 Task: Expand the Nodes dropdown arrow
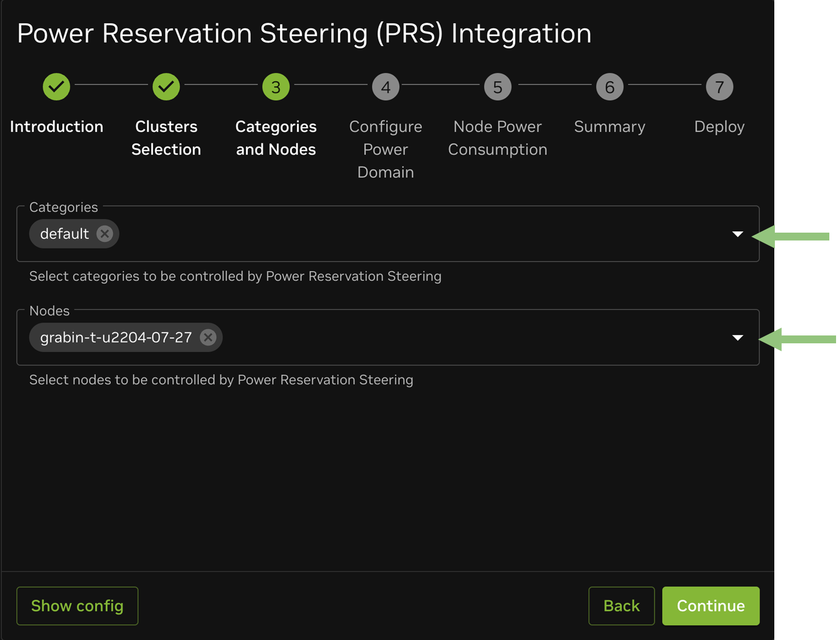click(x=738, y=338)
